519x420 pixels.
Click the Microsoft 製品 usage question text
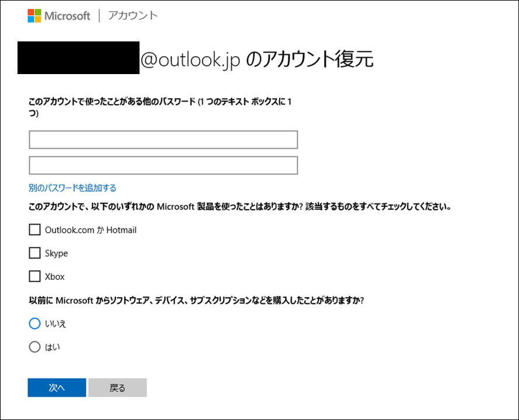(240, 206)
